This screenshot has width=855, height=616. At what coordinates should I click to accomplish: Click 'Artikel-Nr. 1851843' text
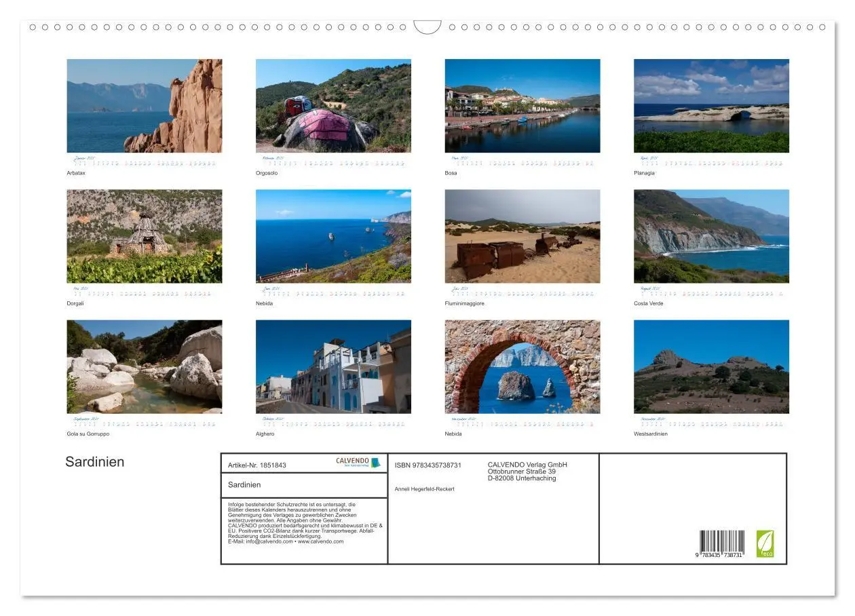click(257, 465)
